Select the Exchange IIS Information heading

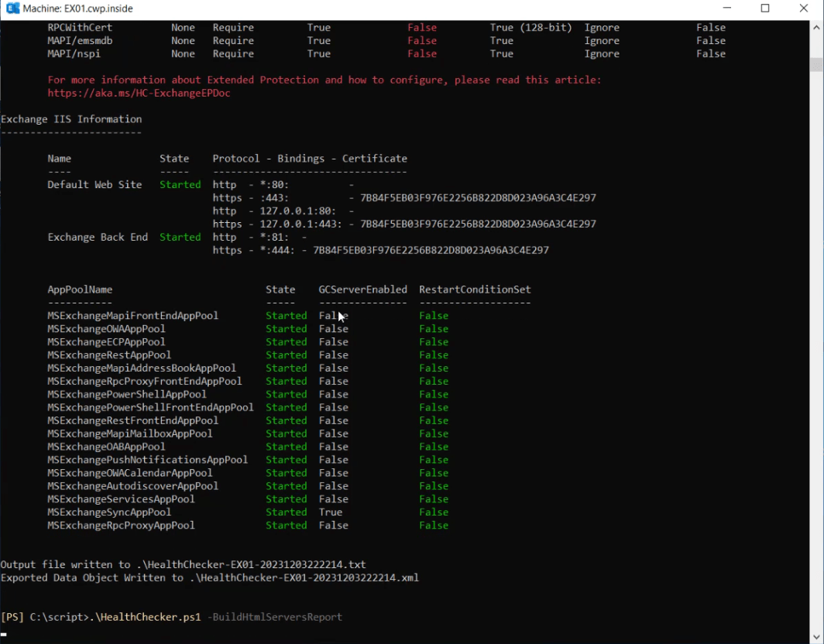point(71,118)
